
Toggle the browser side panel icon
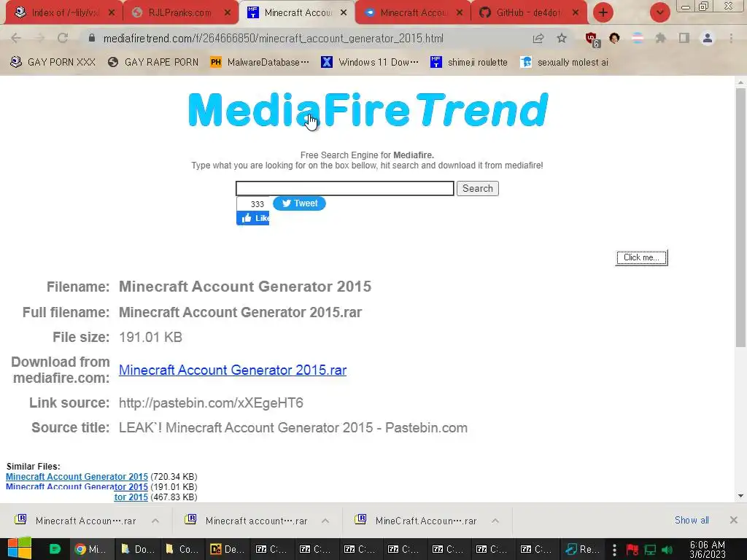pos(684,38)
